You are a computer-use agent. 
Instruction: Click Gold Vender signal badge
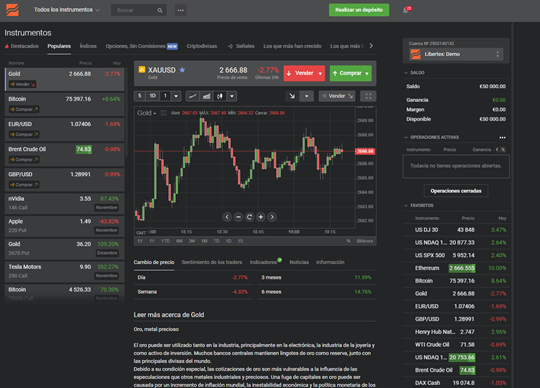22,84
